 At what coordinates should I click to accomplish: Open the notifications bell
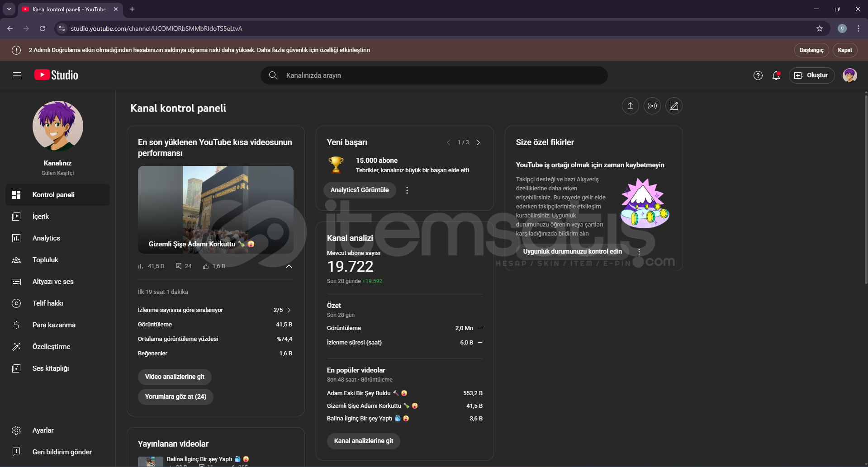[776, 75]
